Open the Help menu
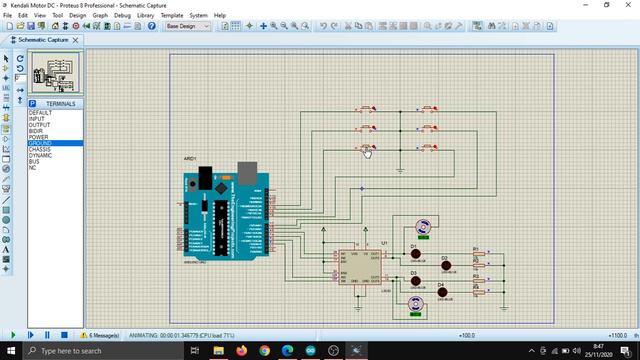 point(220,16)
